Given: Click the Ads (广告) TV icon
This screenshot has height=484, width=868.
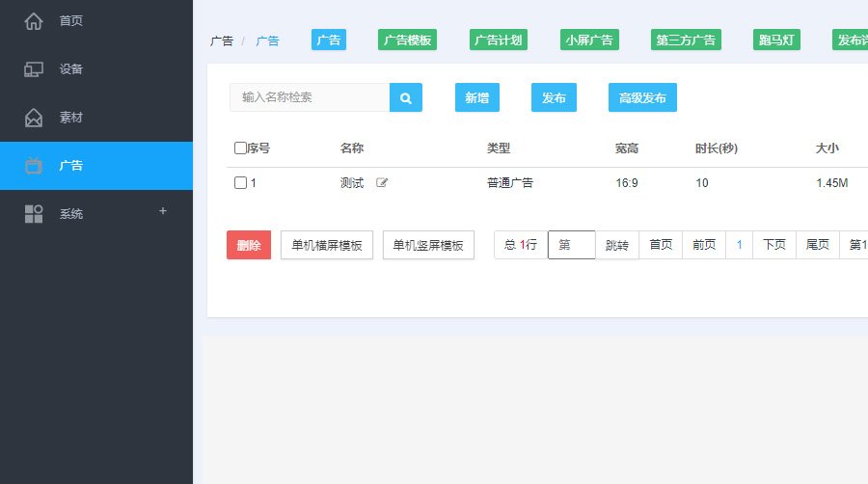Looking at the screenshot, I should tap(34, 166).
